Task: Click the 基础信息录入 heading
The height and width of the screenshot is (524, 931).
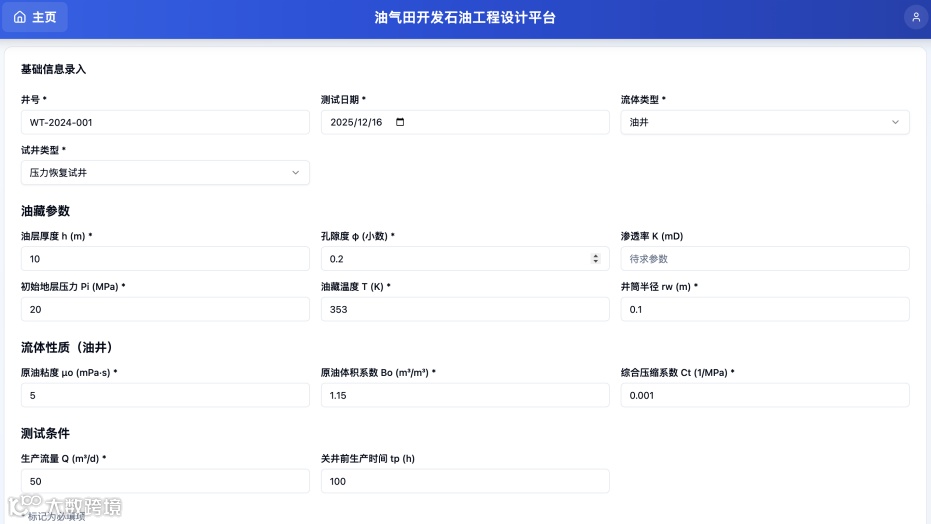Action: point(53,69)
